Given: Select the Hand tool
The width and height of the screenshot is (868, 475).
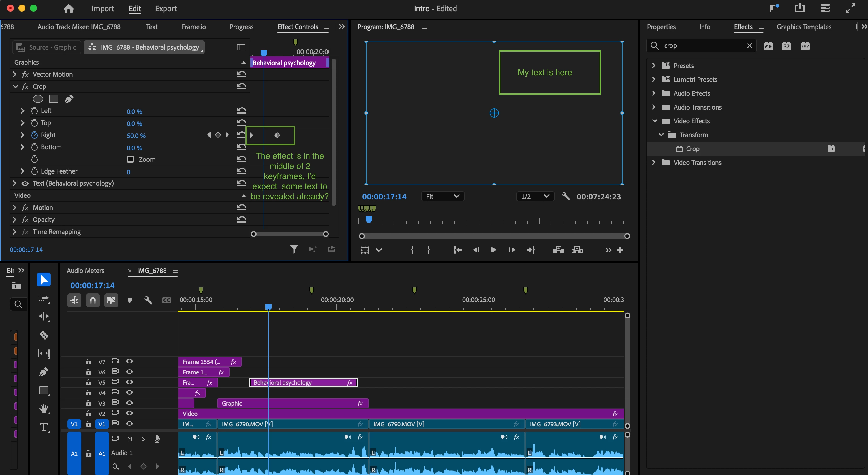Looking at the screenshot, I should click(44, 409).
